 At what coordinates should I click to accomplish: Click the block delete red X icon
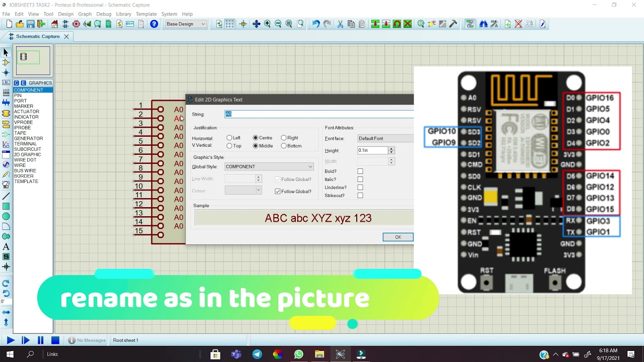click(408, 24)
